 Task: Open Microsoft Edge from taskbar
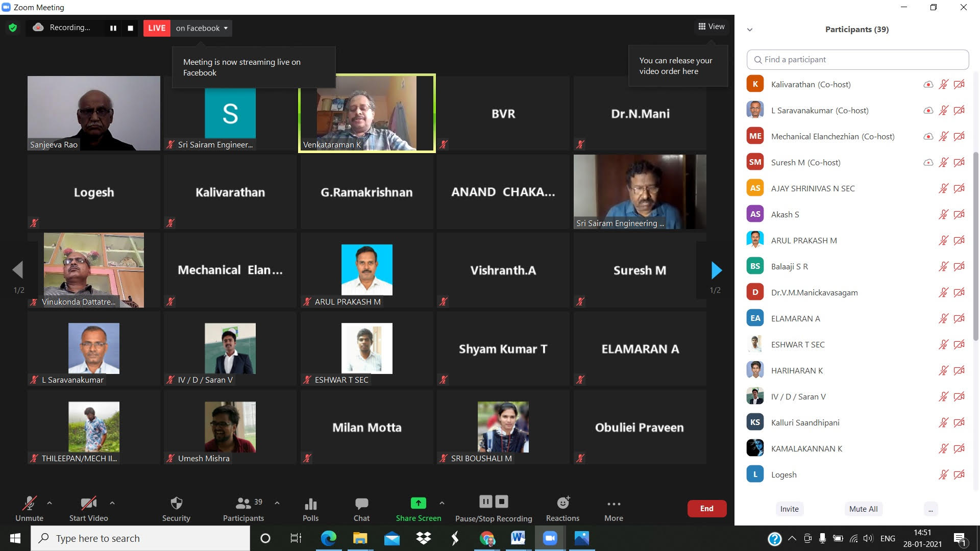328,538
